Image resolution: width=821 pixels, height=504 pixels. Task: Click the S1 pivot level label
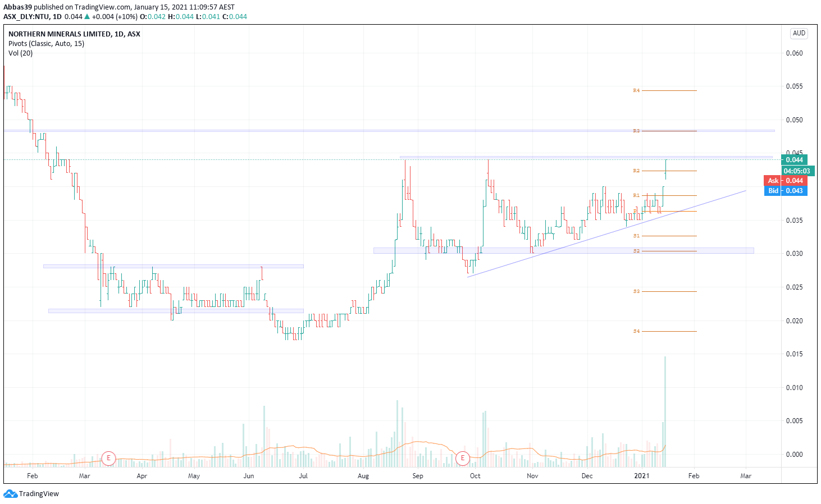(636, 236)
